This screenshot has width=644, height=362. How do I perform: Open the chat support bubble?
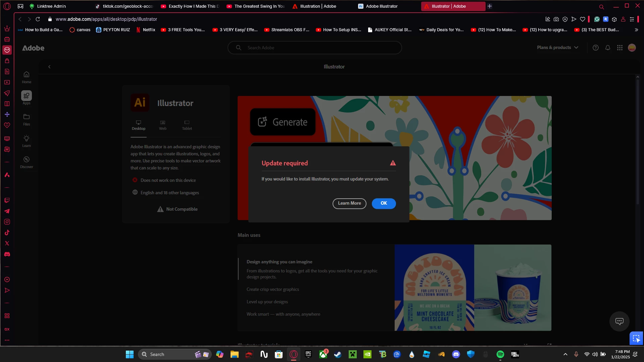(x=620, y=321)
